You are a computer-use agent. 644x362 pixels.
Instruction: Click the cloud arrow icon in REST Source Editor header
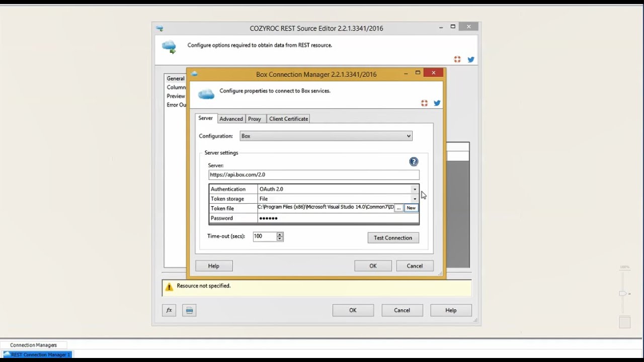pyautogui.click(x=169, y=47)
